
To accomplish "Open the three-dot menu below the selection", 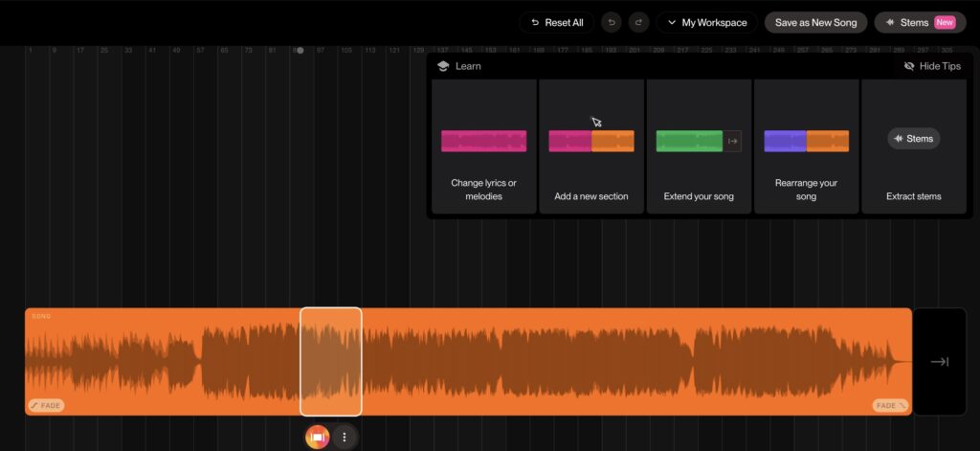I will tap(345, 437).
